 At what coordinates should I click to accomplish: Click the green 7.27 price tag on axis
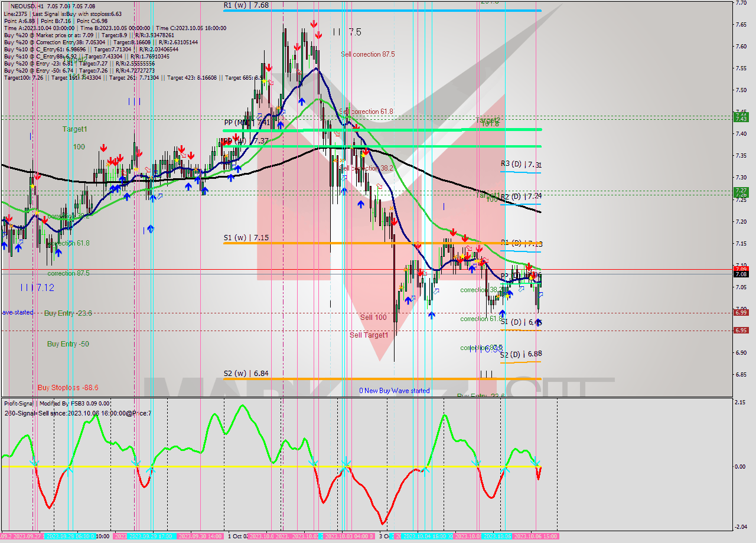(x=741, y=190)
